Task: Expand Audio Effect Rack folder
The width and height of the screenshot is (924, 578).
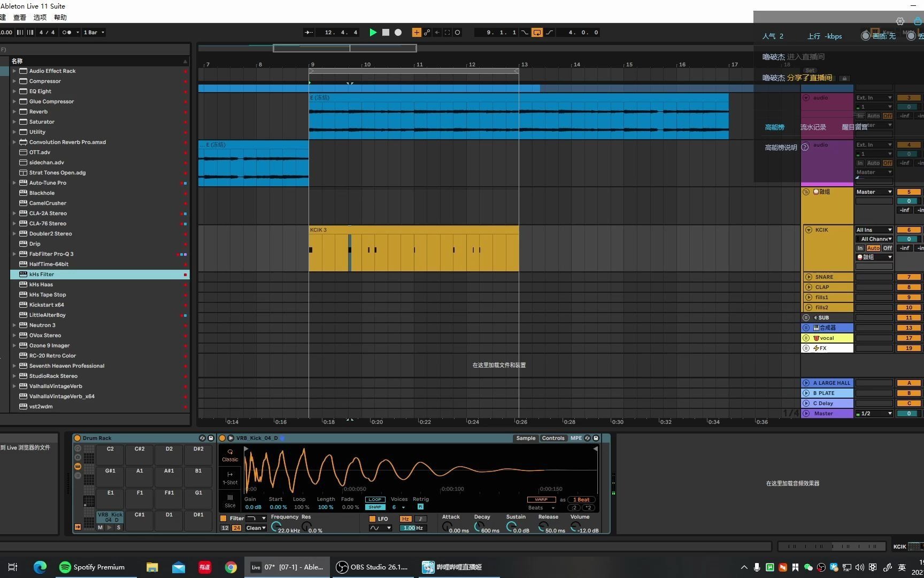Action: coord(14,71)
